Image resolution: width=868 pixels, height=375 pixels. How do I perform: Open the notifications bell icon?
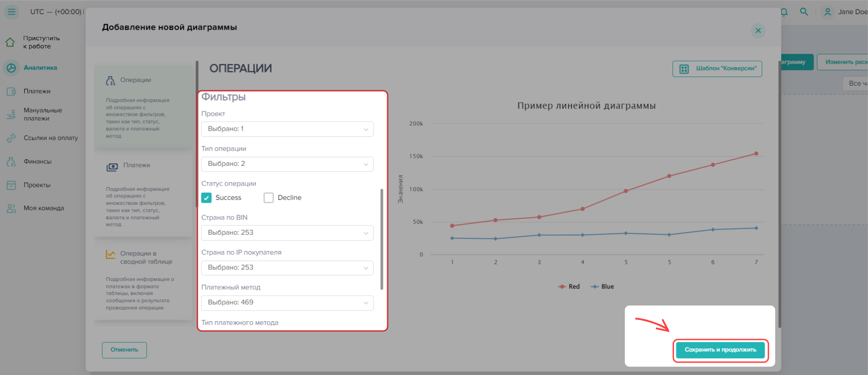(784, 12)
